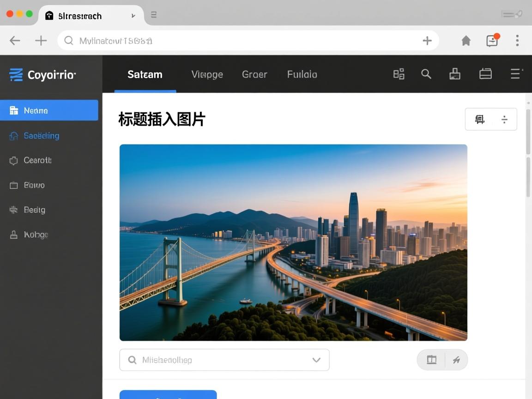This screenshot has height=399, width=532.
Task: Select the search icon in the dark toolbar
Action: [426, 74]
